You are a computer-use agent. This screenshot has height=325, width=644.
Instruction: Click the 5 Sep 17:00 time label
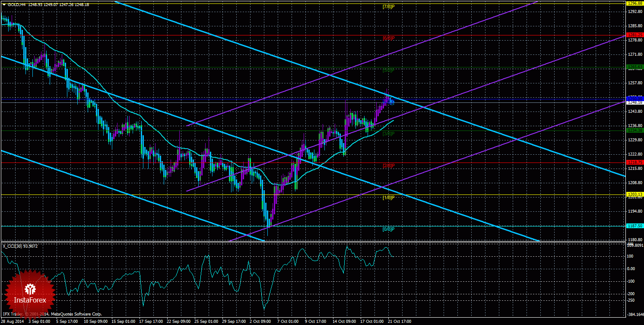(x=67, y=322)
